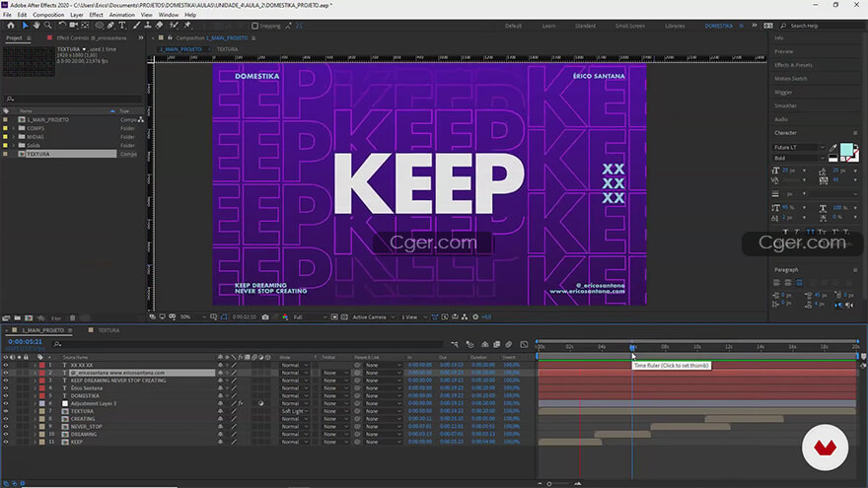Open the Wiggler panel
The width and height of the screenshot is (868, 488).
(x=783, y=93)
